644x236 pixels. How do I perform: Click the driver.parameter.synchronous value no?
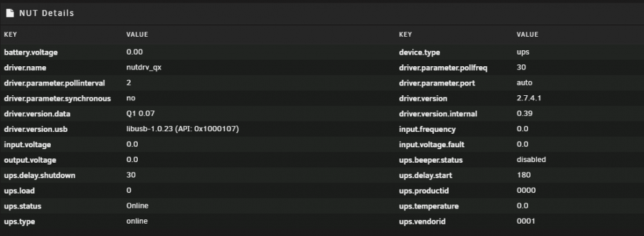[131, 98]
